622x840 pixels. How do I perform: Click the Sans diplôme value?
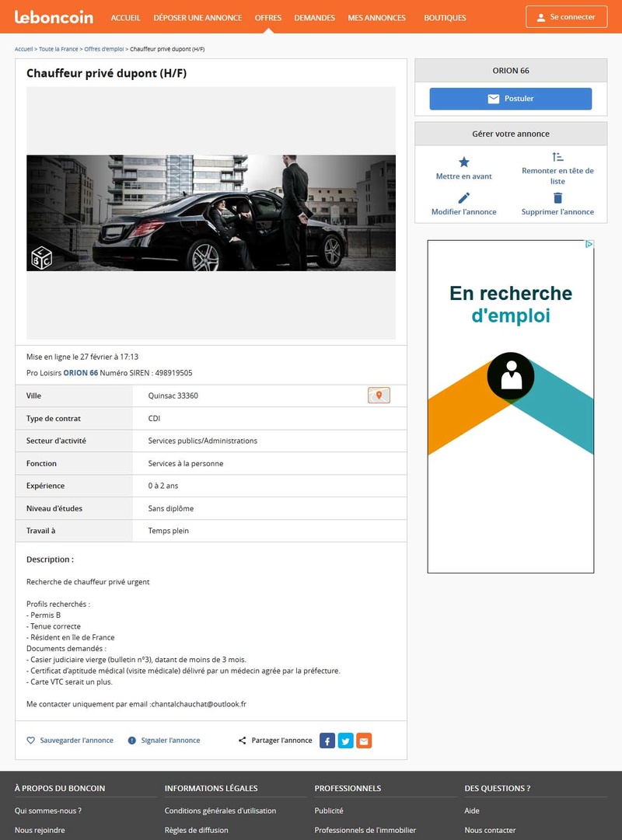pos(171,508)
